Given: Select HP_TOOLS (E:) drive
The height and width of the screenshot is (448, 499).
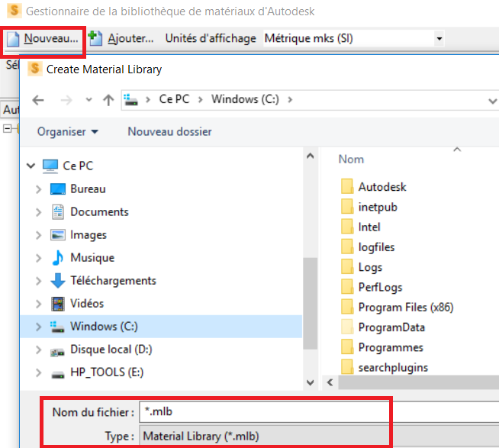Looking at the screenshot, I should click(107, 372).
